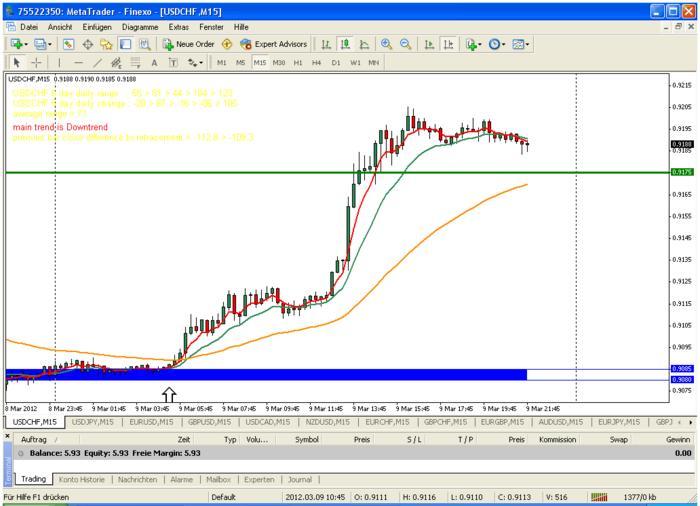Open the periodicity clock icon
The height and width of the screenshot is (506, 700).
494,44
